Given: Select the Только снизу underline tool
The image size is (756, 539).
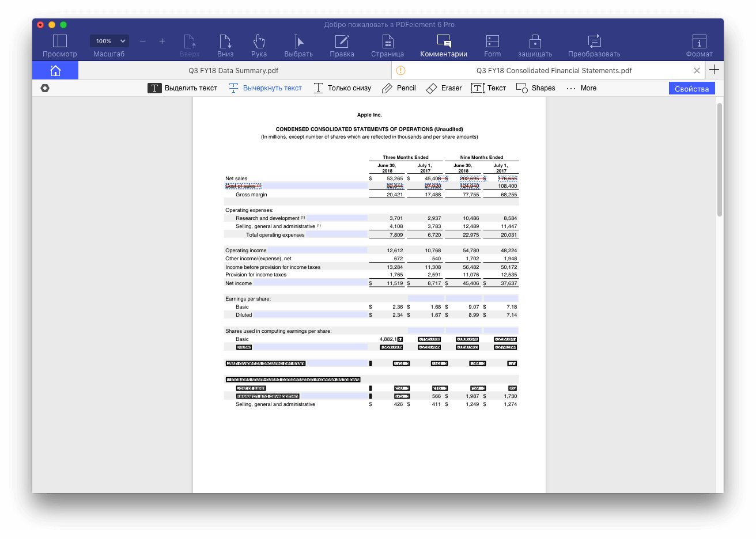Looking at the screenshot, I should pyautogui.click(x=342, y=88).
